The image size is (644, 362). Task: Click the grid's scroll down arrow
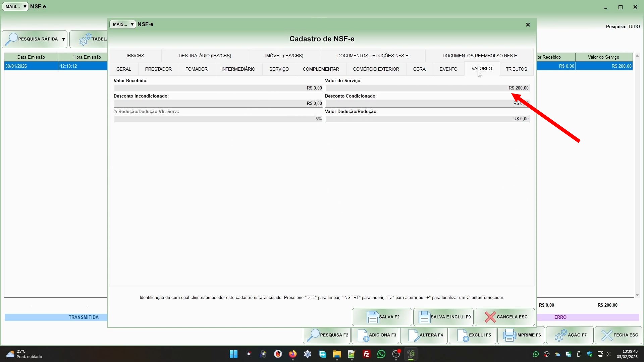click(637, 295)
